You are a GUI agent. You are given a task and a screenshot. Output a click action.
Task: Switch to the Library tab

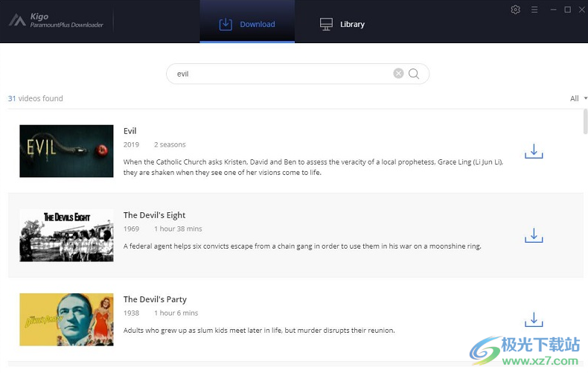[x=342, y=24]
